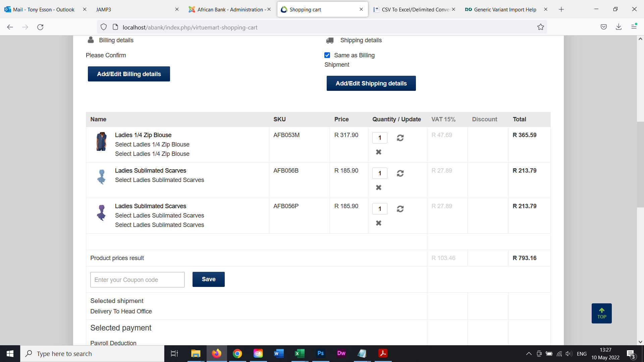Show hidden system tray icons
This screenshot has width=644, height=362.
point(529,354)
